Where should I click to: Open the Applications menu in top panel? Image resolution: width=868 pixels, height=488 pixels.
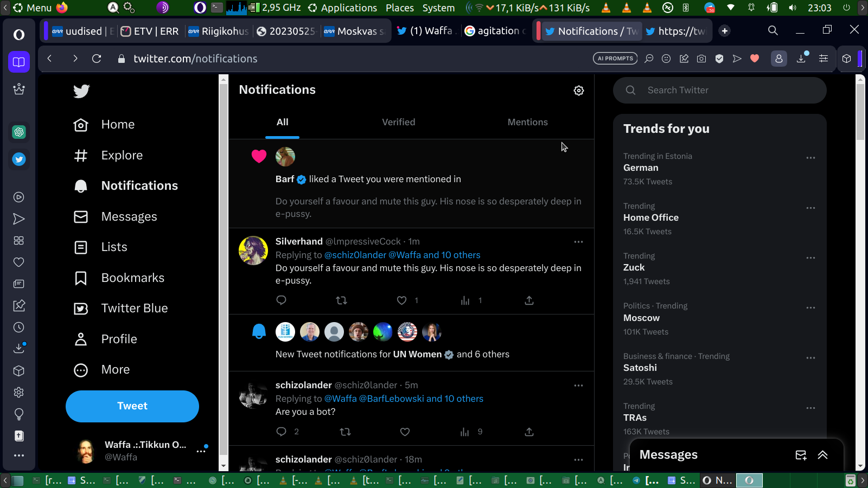tap(349, 8)
